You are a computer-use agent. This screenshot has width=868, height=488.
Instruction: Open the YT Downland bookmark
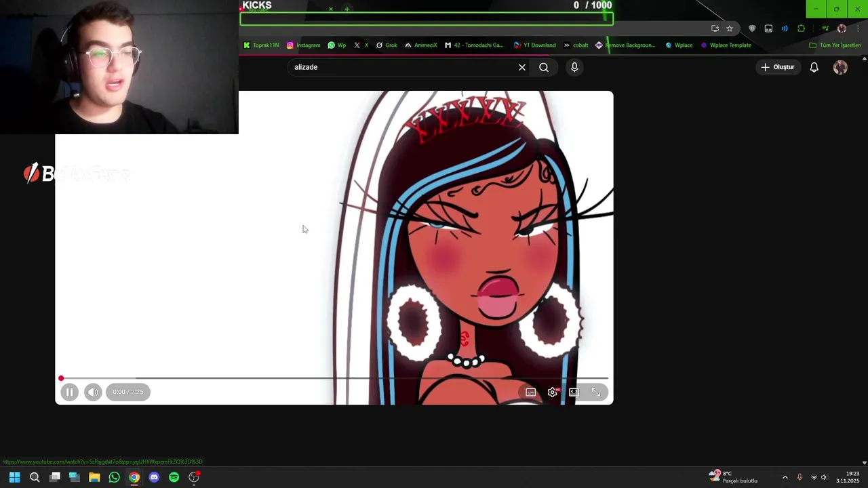click(534, 45)
